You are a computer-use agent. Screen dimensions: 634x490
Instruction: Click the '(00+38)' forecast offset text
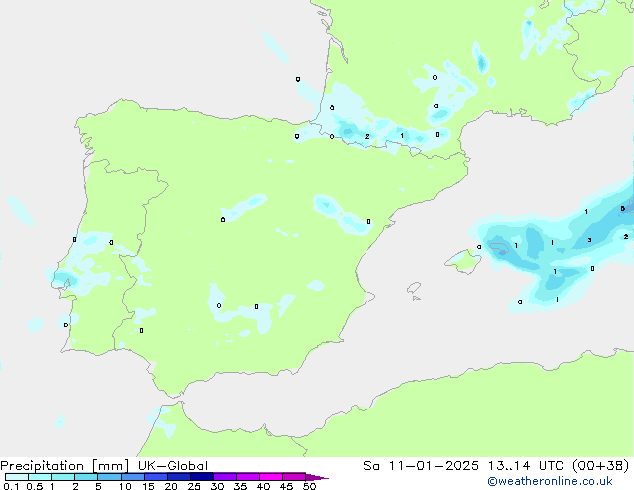[600, 466]
